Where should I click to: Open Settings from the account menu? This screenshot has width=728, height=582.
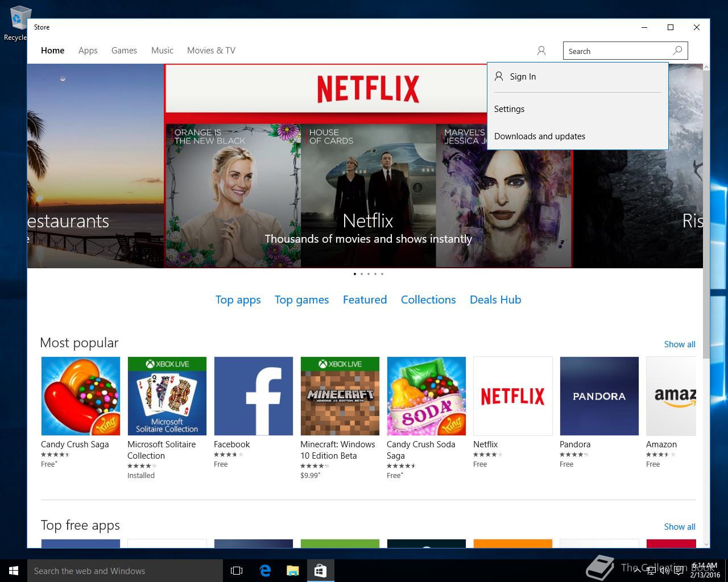click(x=578, y=109)
